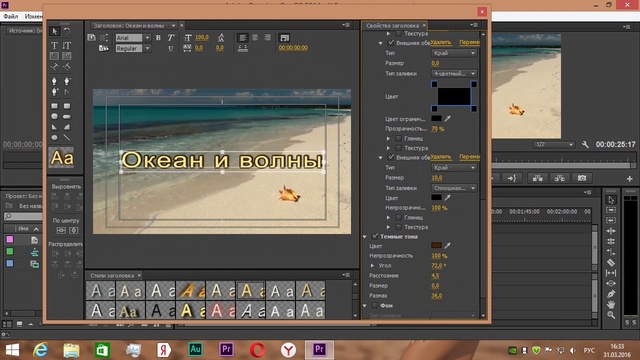Open Adobe Audition from the taskbar
This screenshot has width=640, height=360.
(195, 349)
